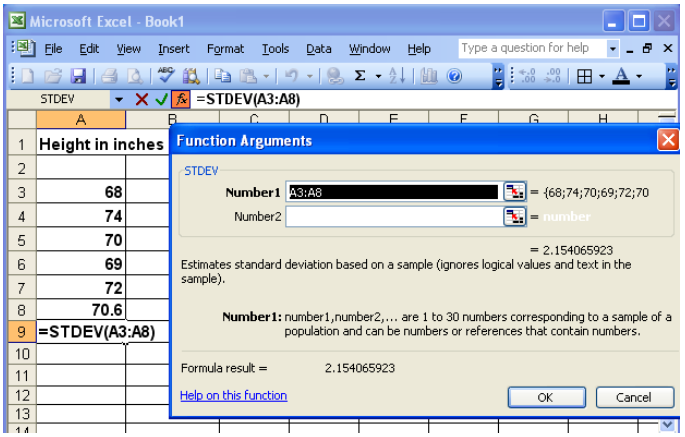
Task: Click the Insert Function fx icon
Action: (x=180, y=99)
